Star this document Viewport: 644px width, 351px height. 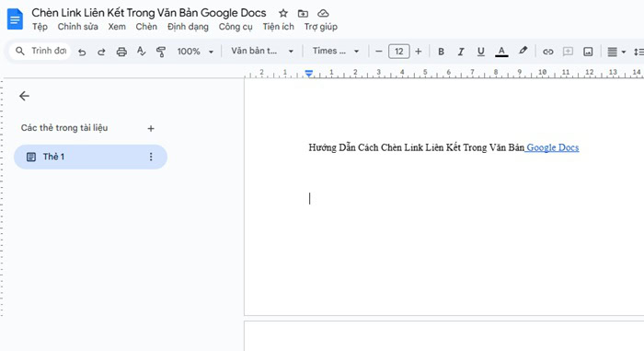pyautogui.click(x=283, y=13)
